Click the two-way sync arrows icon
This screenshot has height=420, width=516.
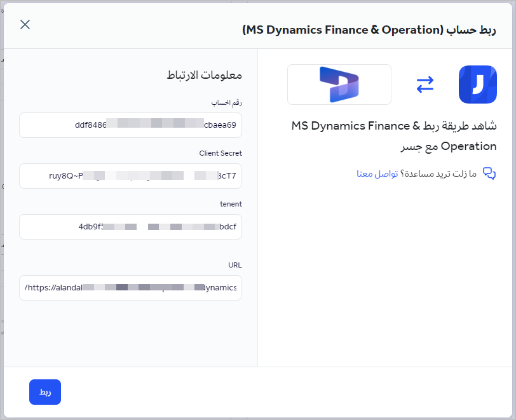pyautogui.click(x=424, y=85)
